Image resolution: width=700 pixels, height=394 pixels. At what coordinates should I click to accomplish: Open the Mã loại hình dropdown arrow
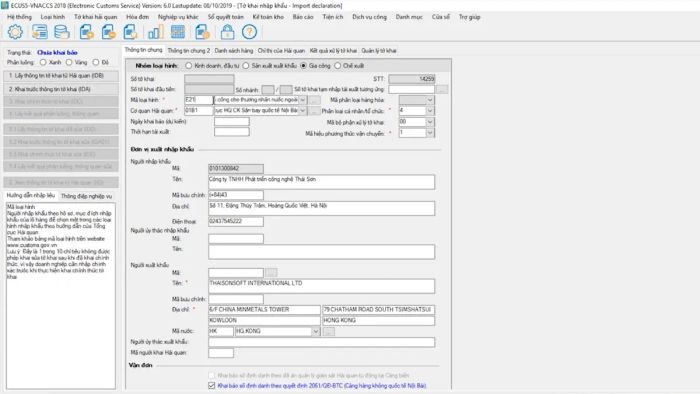tap(303, 100)
